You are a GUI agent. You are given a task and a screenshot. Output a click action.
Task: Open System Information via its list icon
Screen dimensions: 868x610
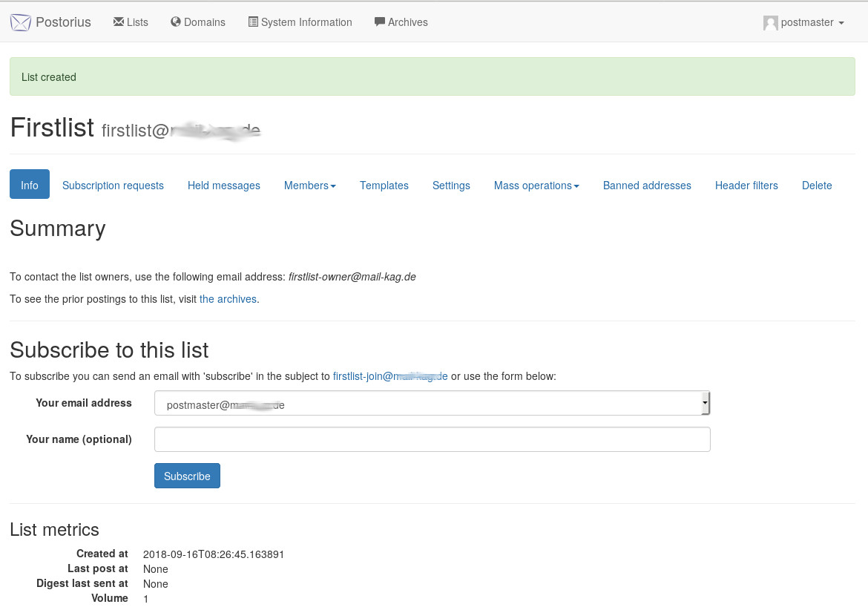pyautogui.click(x=253, y=22)
